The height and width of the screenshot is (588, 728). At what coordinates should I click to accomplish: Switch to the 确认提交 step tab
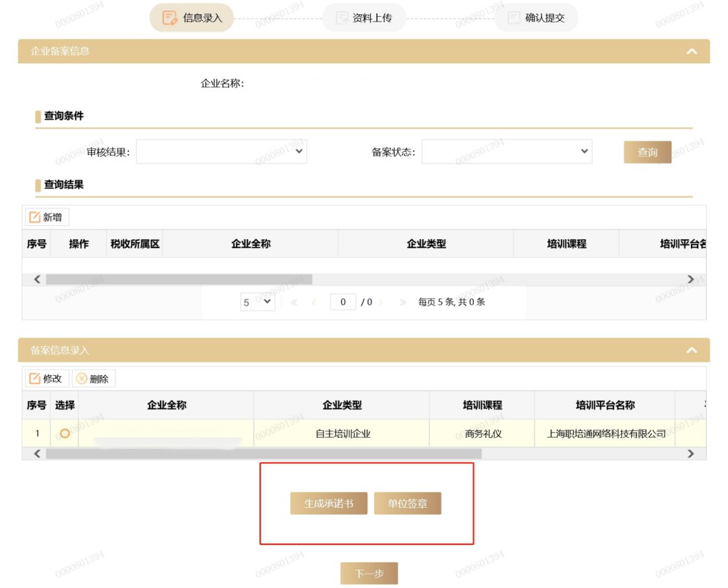tap(537, 18)
